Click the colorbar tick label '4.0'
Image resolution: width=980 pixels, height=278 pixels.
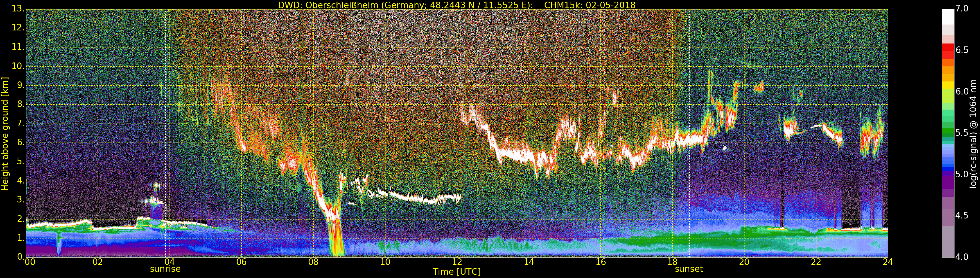click(x=962, y=257)
